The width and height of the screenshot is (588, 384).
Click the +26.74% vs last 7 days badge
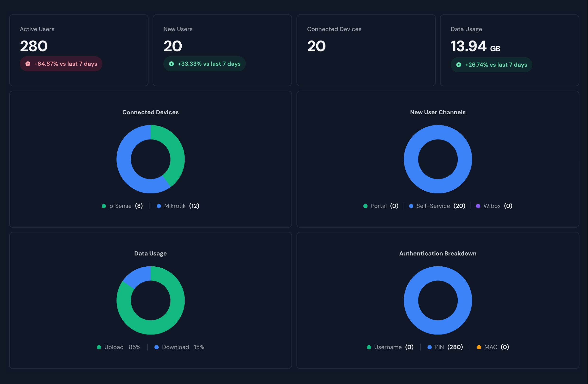pyautogui.click(x=491, y=65)
